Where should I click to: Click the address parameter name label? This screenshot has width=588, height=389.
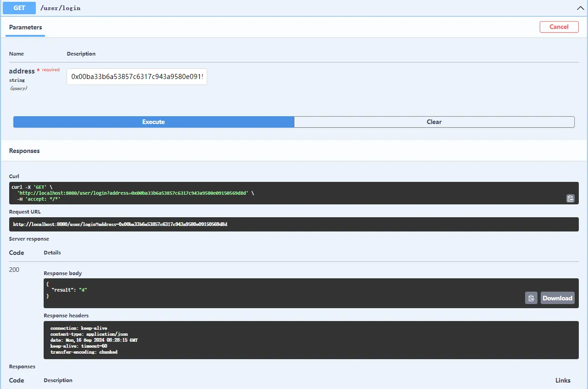tap(22, 71)
